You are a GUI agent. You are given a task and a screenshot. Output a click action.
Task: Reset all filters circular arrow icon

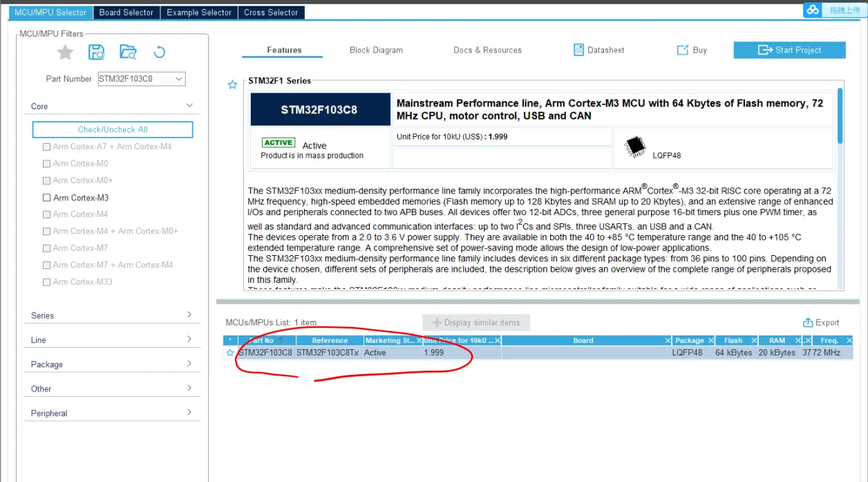159,52
